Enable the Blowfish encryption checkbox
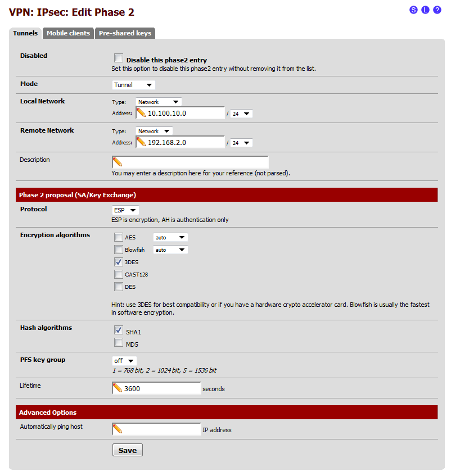The width and height of the screenshot is (451, 476). [119, 250]
